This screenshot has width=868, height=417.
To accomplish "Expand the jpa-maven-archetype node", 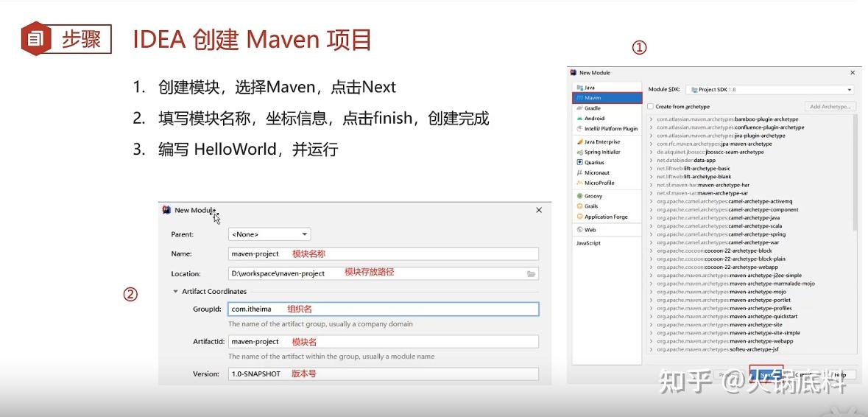I will [x=652, y=144].
